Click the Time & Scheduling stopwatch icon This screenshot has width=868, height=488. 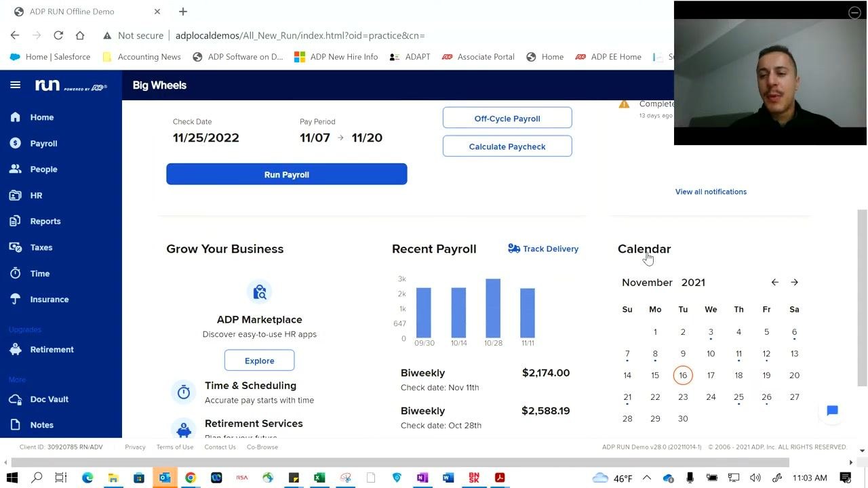[x=184, y=392]
